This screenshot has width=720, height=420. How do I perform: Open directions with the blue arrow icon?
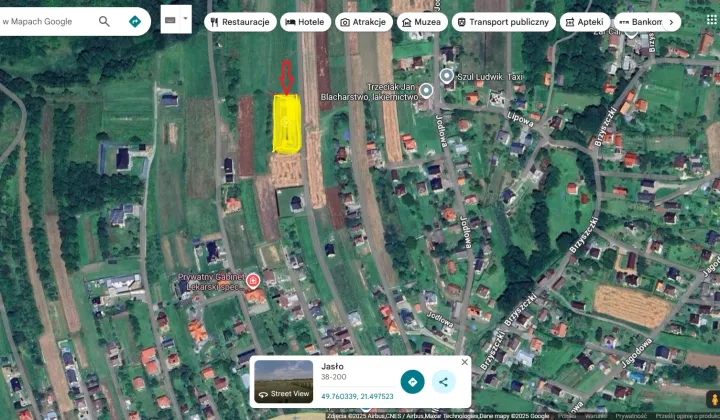[x=135, y=21]
